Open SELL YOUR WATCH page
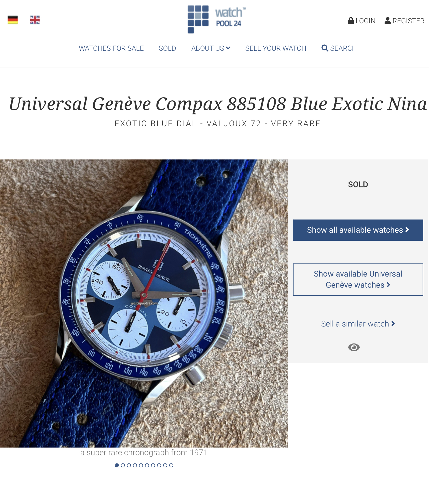 276,48
